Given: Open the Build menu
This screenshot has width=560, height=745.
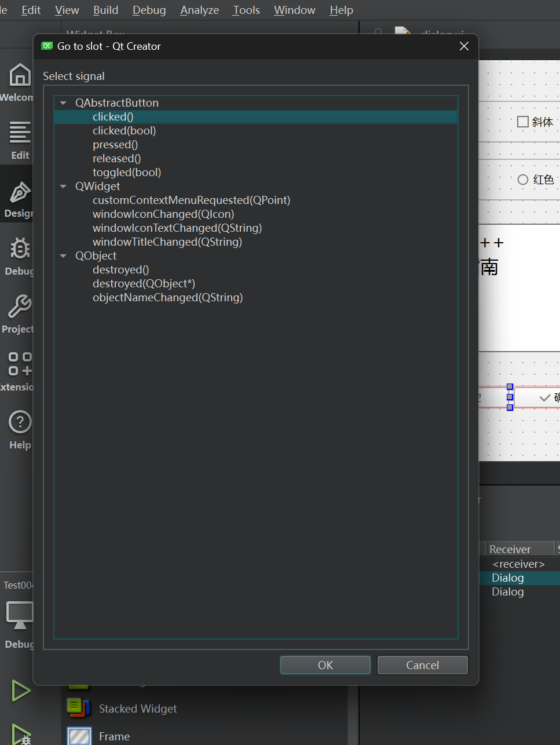Looking at the screenshot, I should 105,10.
